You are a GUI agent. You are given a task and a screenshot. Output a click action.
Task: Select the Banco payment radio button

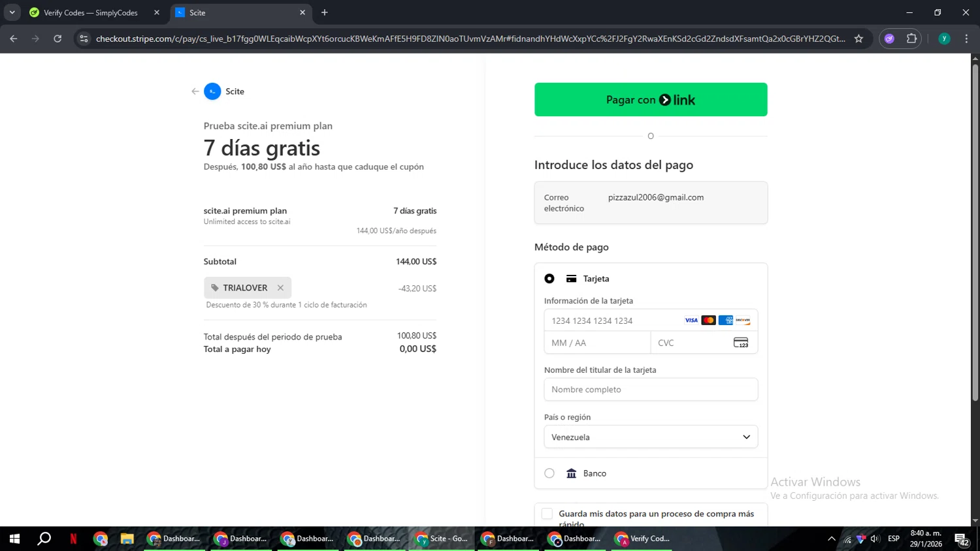coord(549,473)
